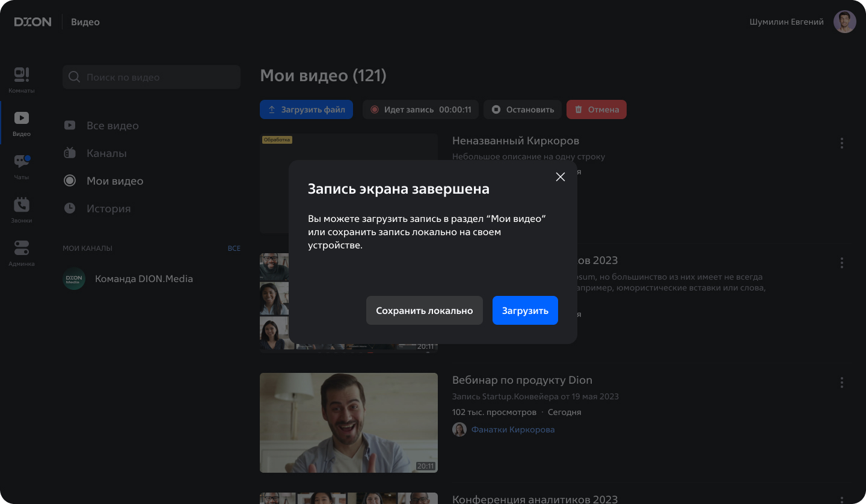This screenshot has width=866, height=504.
Task: Click user name Шумилин Евгений
Action: click(x=787, y=22)
